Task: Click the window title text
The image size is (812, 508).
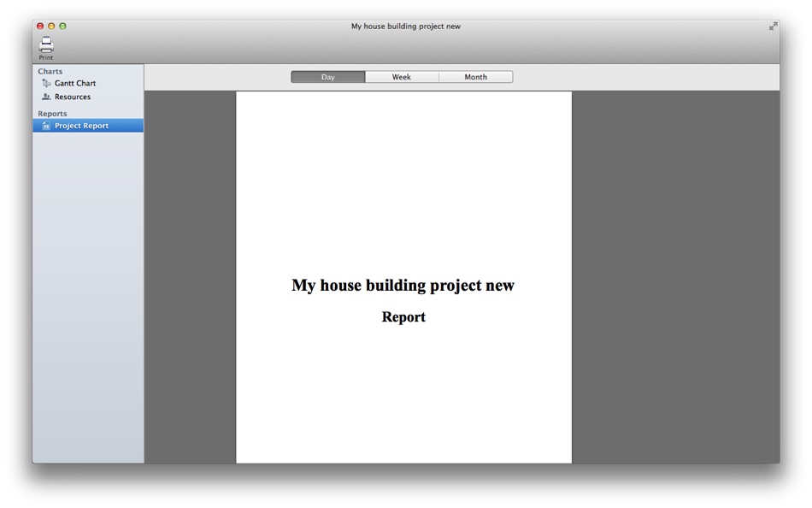Action: coord(405,26)
